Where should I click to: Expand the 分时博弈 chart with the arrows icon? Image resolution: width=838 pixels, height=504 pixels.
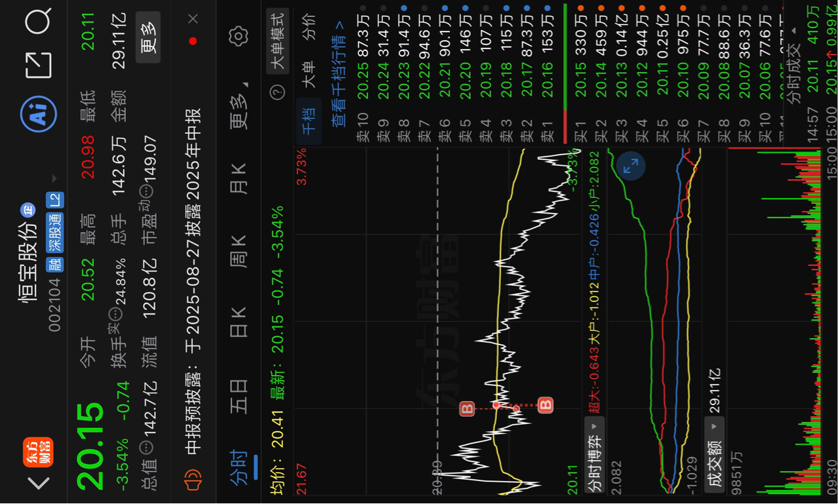[631, 166]
